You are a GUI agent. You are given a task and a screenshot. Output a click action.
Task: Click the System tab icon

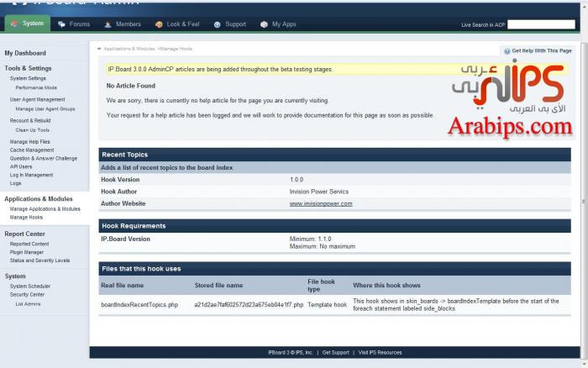pyautogui.click(x=14, y=24)
